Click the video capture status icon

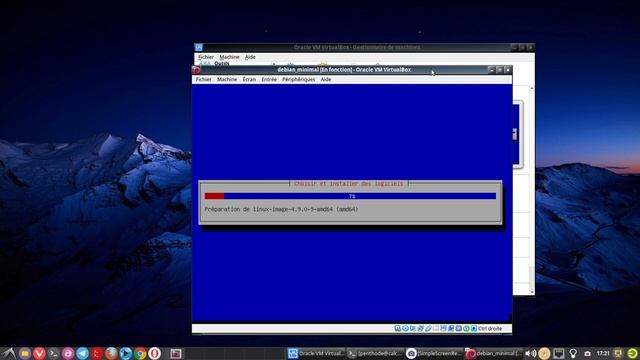click(x=451, y=328)
